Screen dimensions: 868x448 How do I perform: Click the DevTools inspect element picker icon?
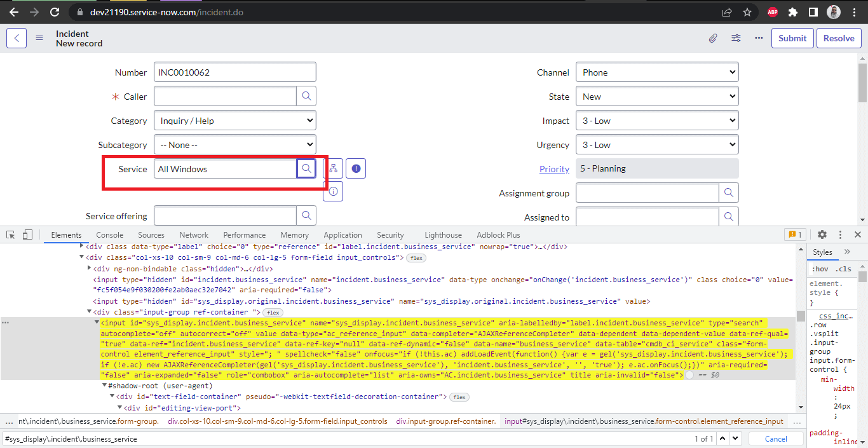[11, 234]
